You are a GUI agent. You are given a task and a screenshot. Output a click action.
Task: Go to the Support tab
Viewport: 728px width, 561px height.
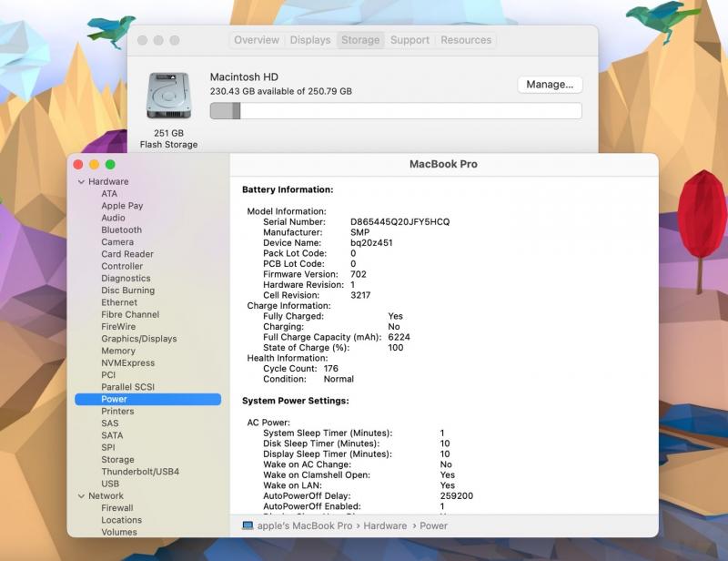[x=409, y=40]
